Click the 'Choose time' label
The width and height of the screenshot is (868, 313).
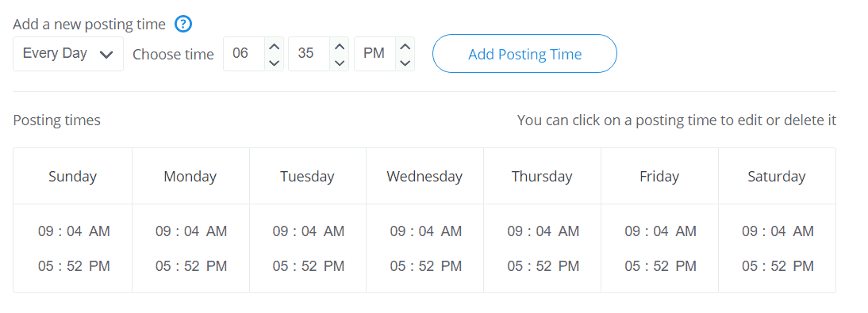coord(173,54)
